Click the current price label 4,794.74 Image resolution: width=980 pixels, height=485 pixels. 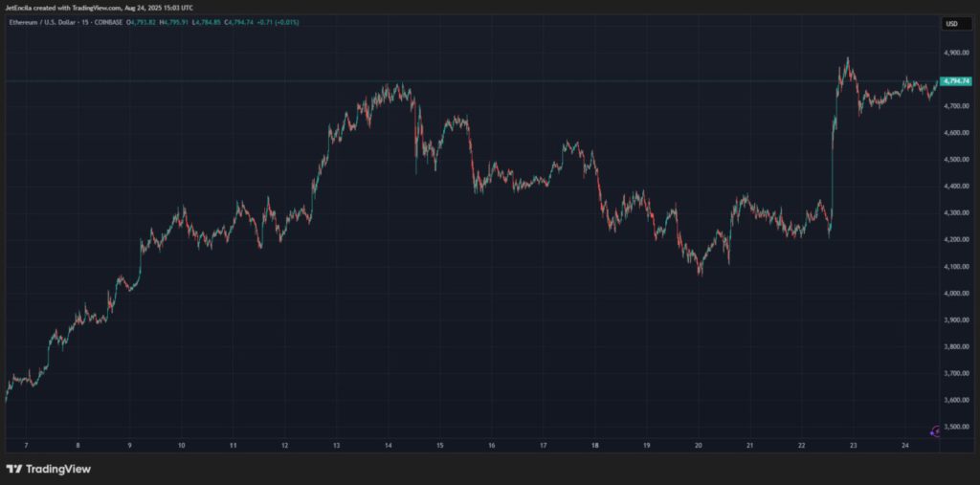957,81
